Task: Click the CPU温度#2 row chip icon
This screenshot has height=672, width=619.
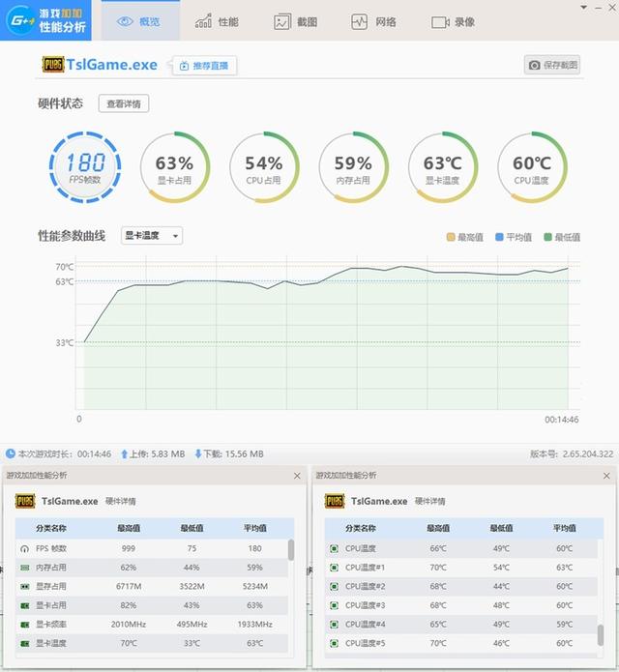Action: [335, 586]
